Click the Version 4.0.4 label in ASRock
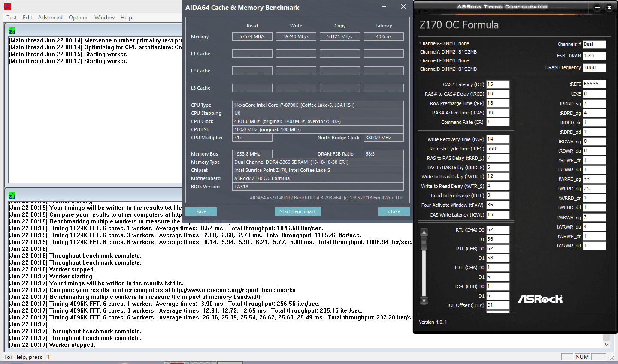This screenshot has height=364, width=618. [433, 322]
